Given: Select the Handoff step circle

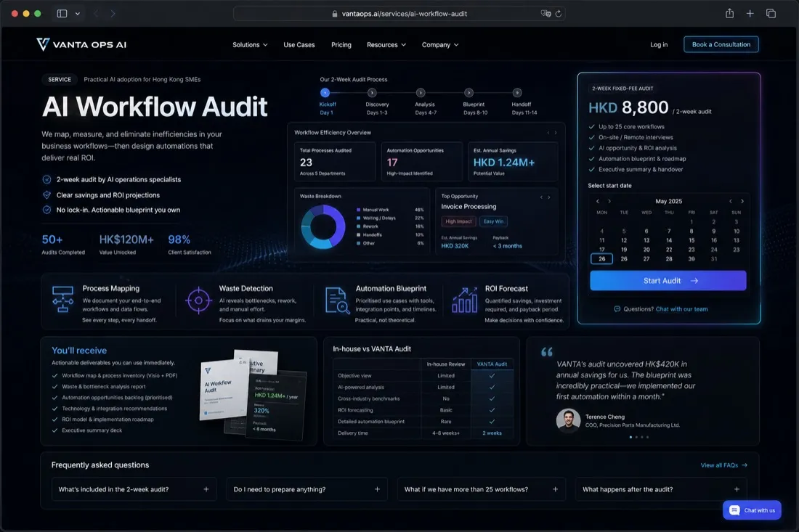Looking at the screenshot, I should pyautogui.click(x=517, y=93).
